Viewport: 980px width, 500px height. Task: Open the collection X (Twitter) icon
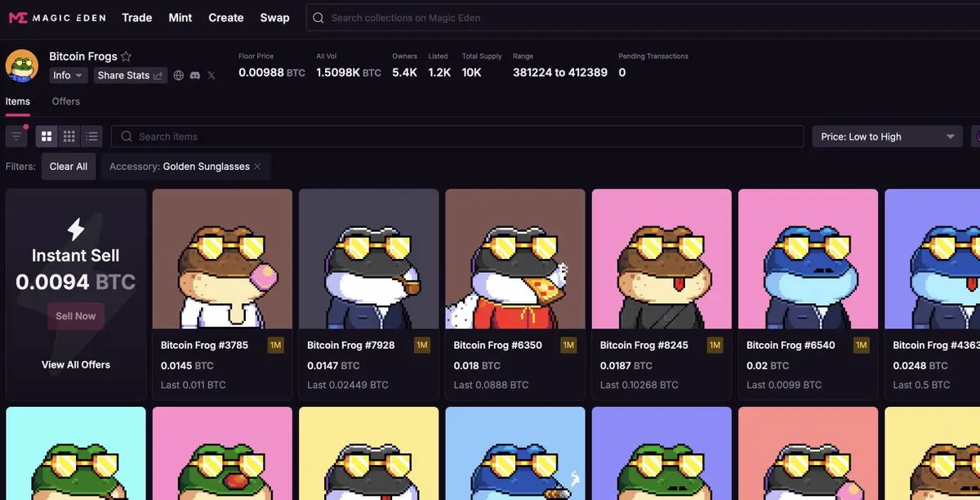[212, 75]
